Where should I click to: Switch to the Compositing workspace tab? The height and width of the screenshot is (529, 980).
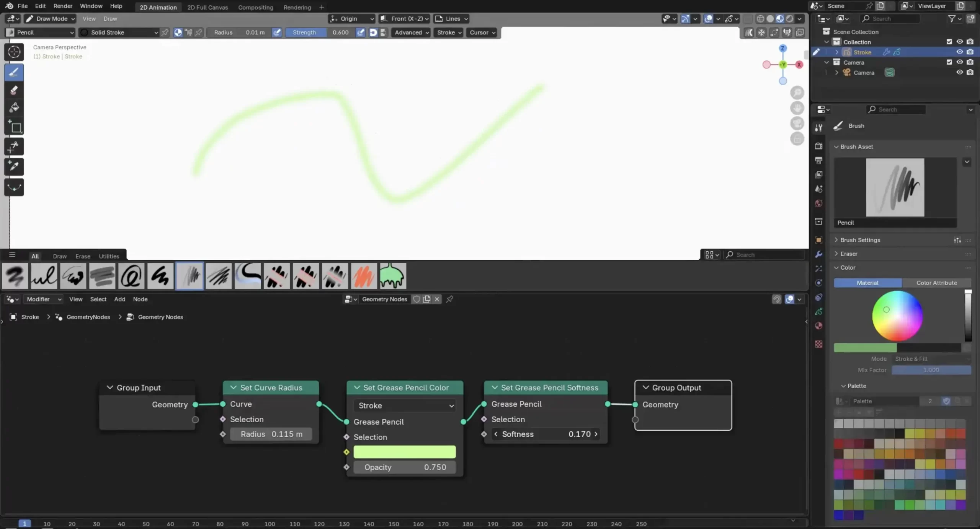pos(256,7)
